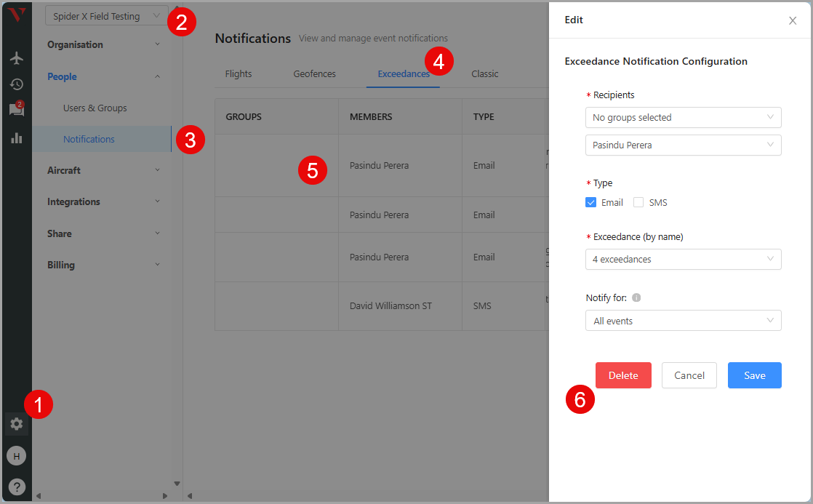
Task: Switch to the Geofences tab
Action: pyautogui.click(x=314, y=74)
